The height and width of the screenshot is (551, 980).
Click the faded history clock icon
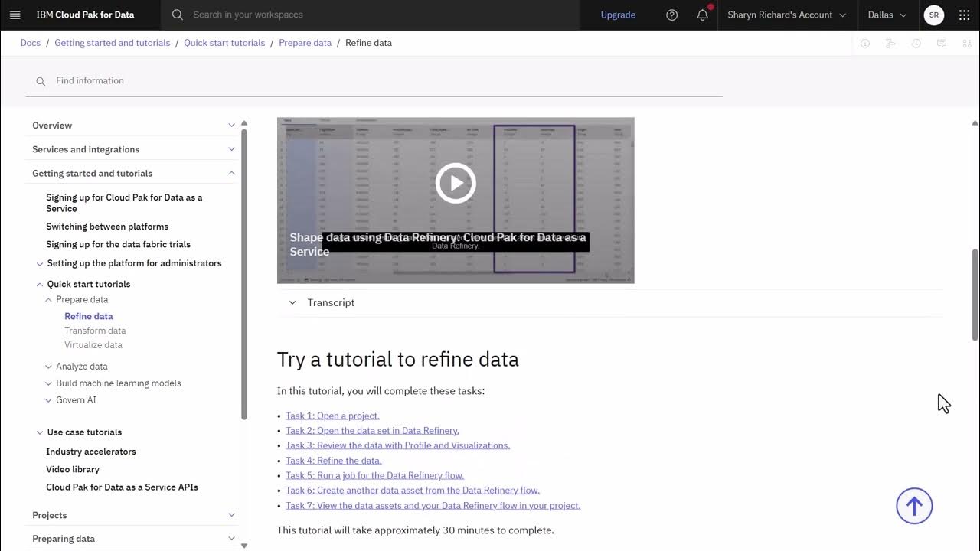[x=916, y=44]
